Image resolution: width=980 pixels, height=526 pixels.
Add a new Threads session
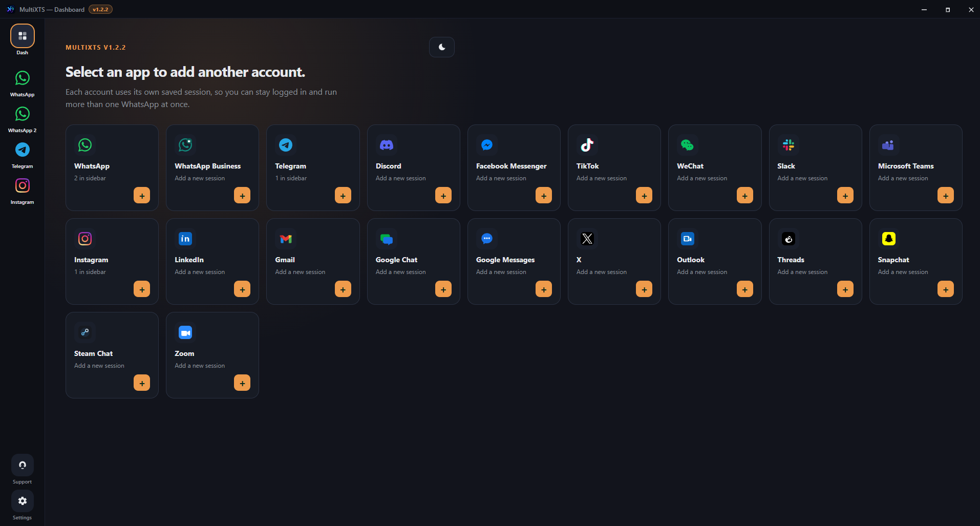845,289
